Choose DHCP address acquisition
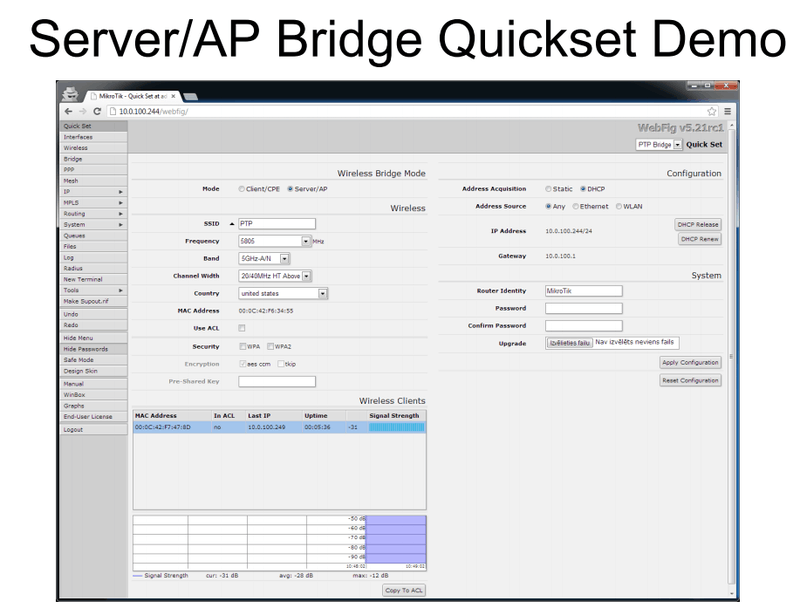This screenshot has width=800, height=608. point(583,189)
